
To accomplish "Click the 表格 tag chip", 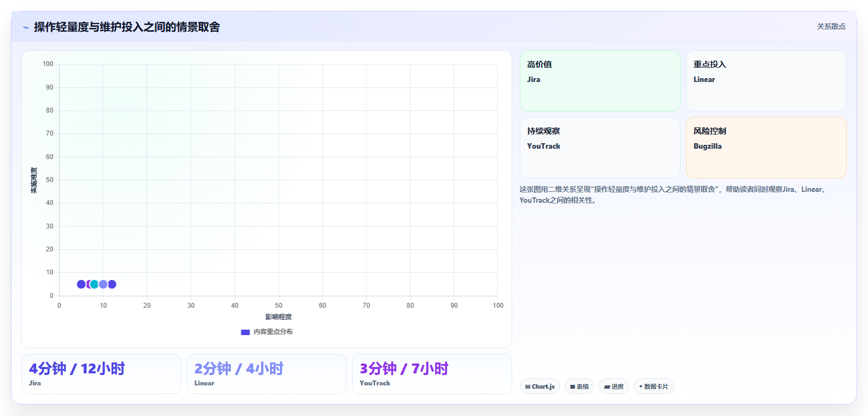I will [579, 386].
